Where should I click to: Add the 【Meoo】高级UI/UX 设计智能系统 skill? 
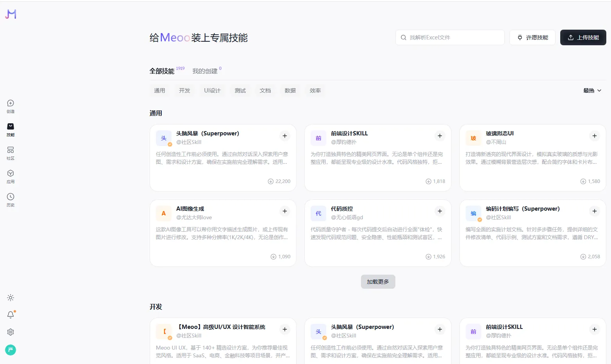(x=285, y=329)
